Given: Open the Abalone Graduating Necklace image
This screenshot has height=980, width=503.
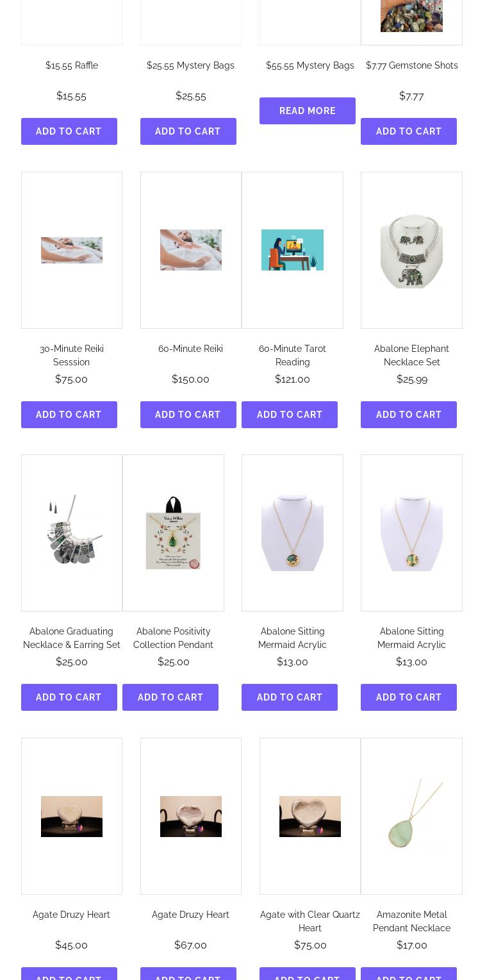Looking at the screenshot, I should pyautogui.click(x=72, y=533).
